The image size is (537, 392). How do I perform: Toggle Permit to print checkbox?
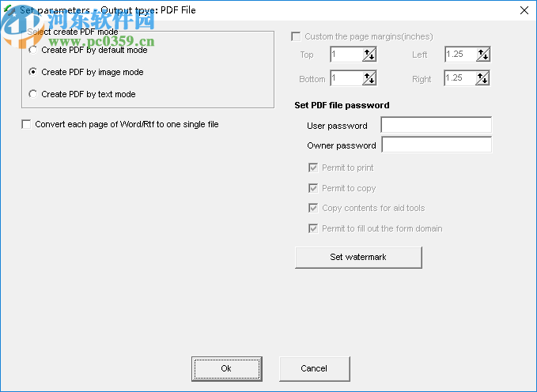(x=313, y=168)
